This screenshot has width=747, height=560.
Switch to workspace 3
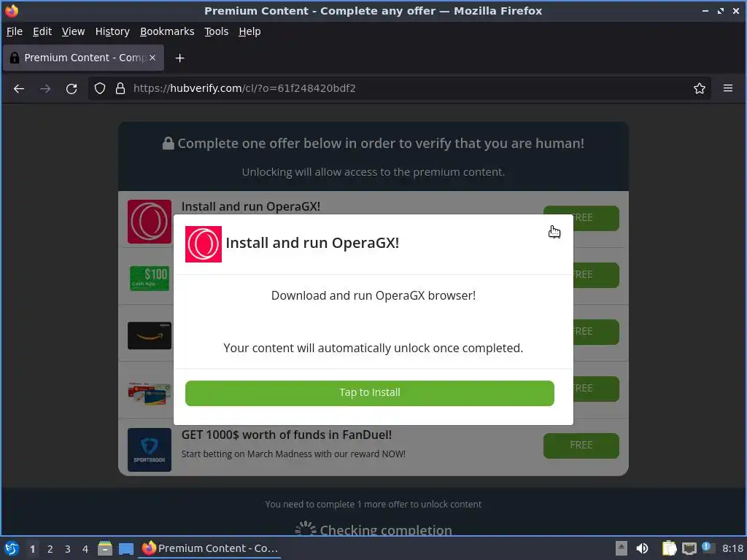pos(68,549)
